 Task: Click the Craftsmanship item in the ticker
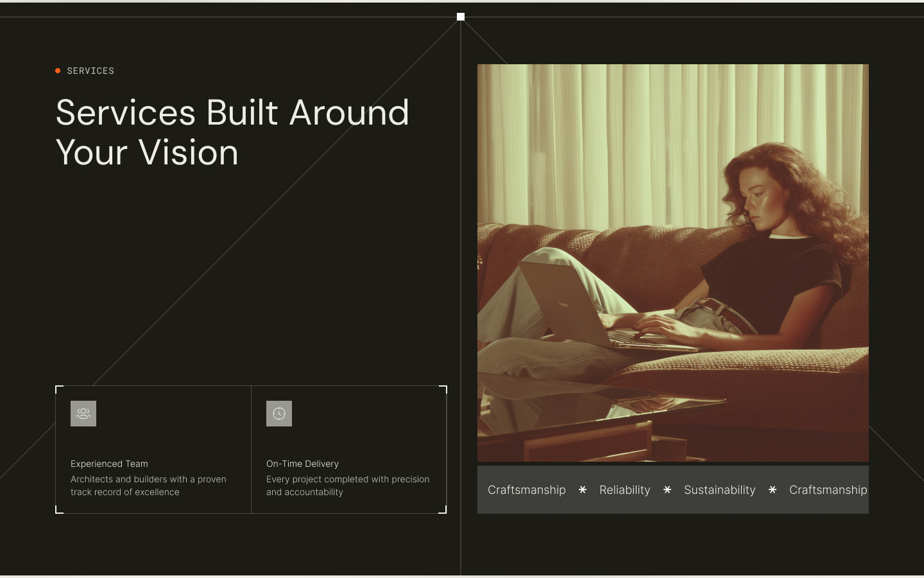527,490
